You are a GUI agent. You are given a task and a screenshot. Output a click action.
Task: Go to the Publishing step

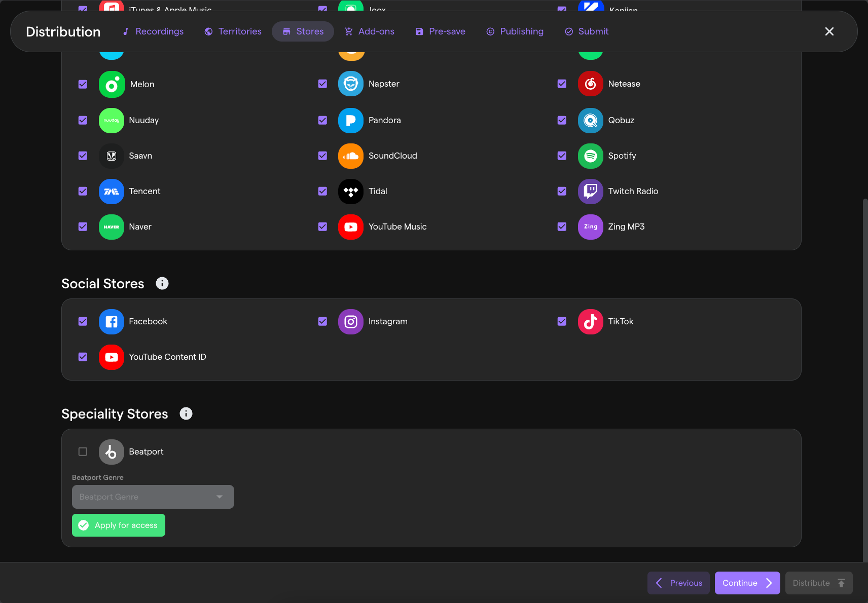[x=515, y=31]
